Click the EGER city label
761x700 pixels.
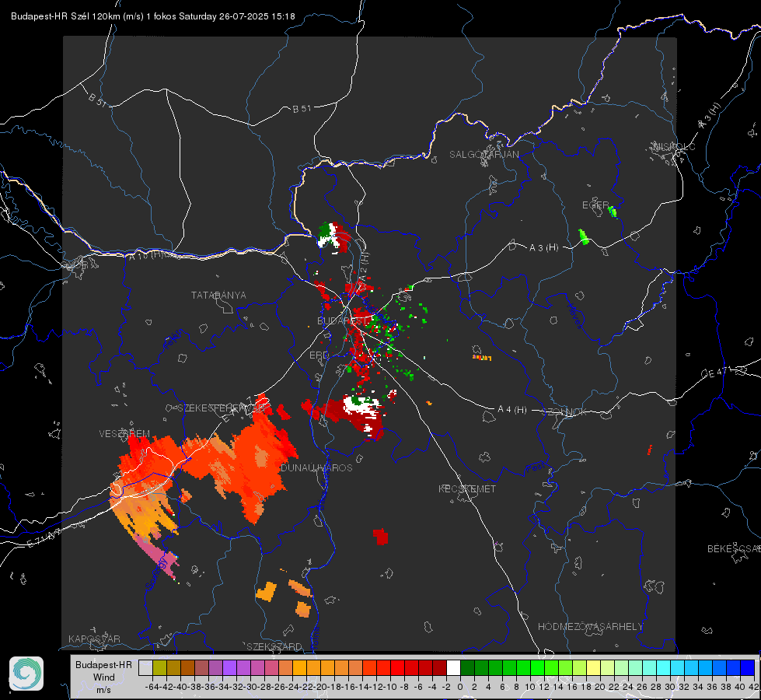pos(595,205)
